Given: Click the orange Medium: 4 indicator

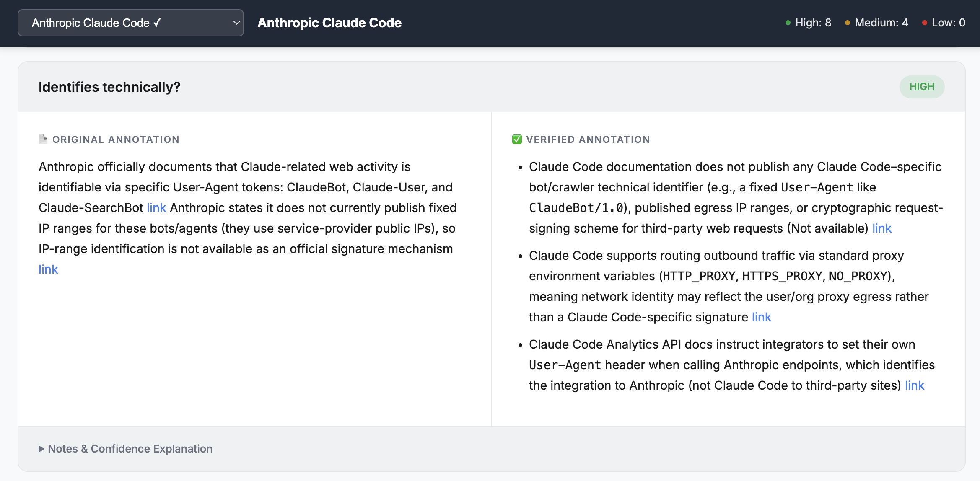Looking at the screenshot, I should (x=876, y=23).
